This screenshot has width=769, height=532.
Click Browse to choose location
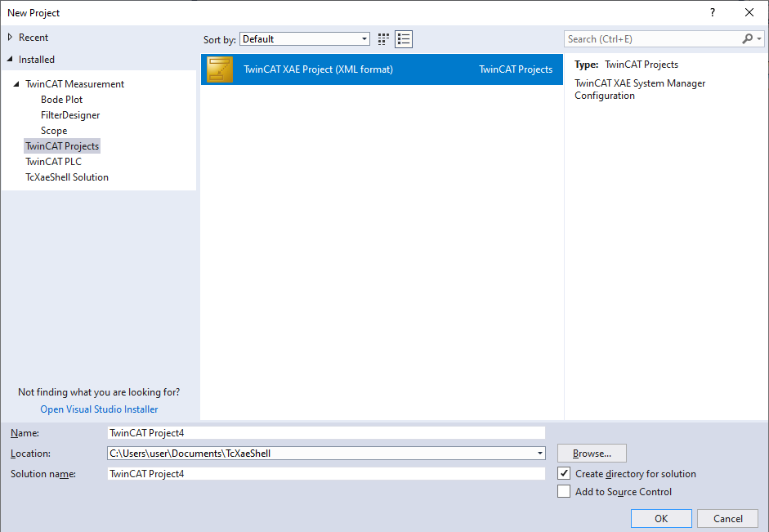[592, 453]
